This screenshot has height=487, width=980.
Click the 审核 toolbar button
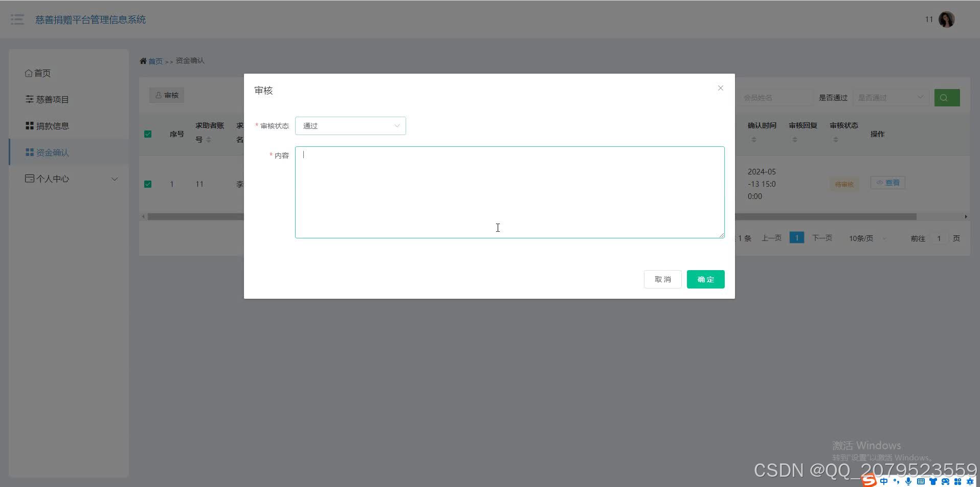point(167,95)
